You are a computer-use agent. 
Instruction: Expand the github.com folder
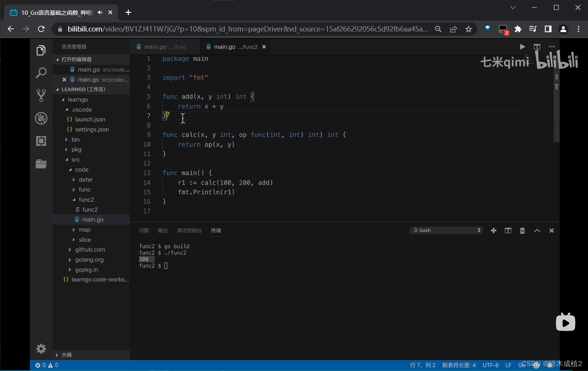pyautogui.click(x=91, y=250)
